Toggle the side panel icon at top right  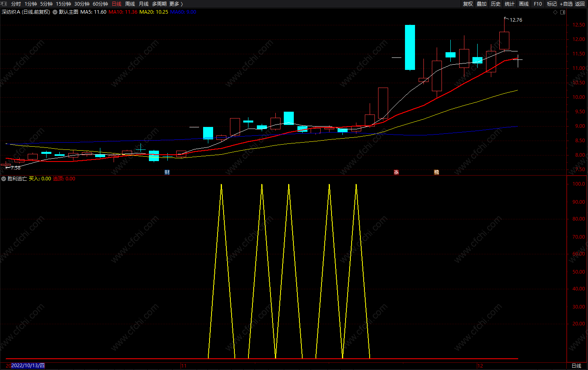tap(563, 12)
